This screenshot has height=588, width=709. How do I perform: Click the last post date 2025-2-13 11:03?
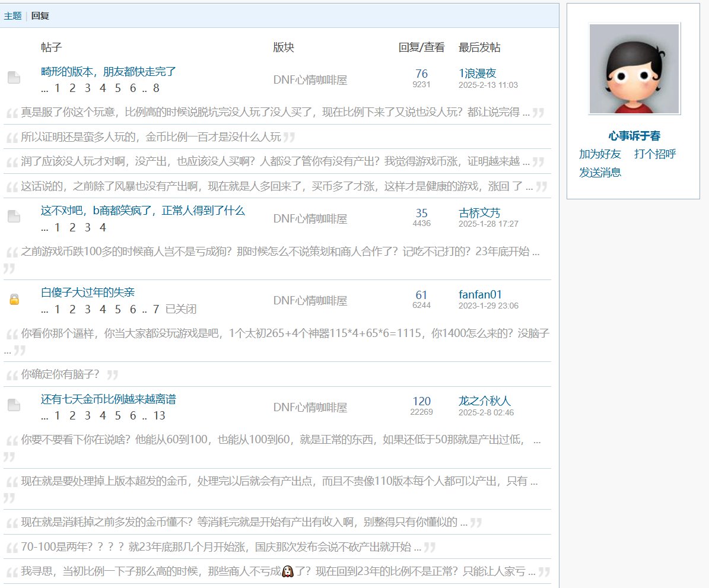click(488, 85)
